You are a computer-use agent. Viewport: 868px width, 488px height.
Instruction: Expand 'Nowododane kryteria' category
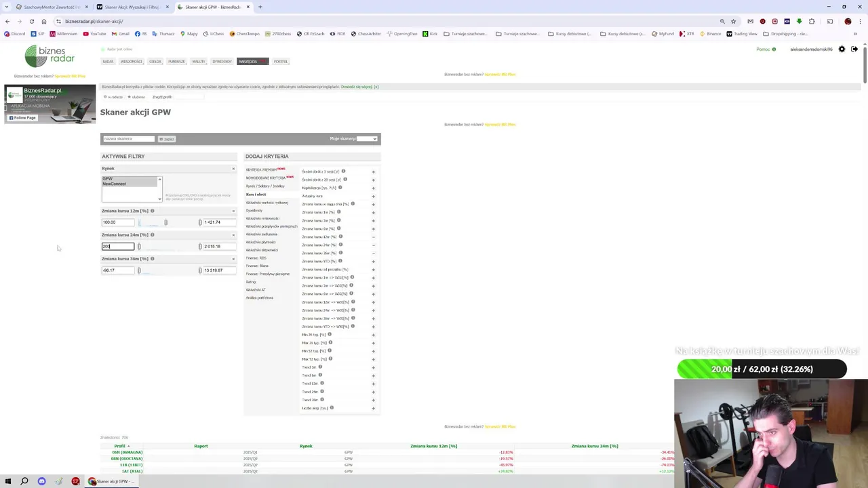point(269,178)
